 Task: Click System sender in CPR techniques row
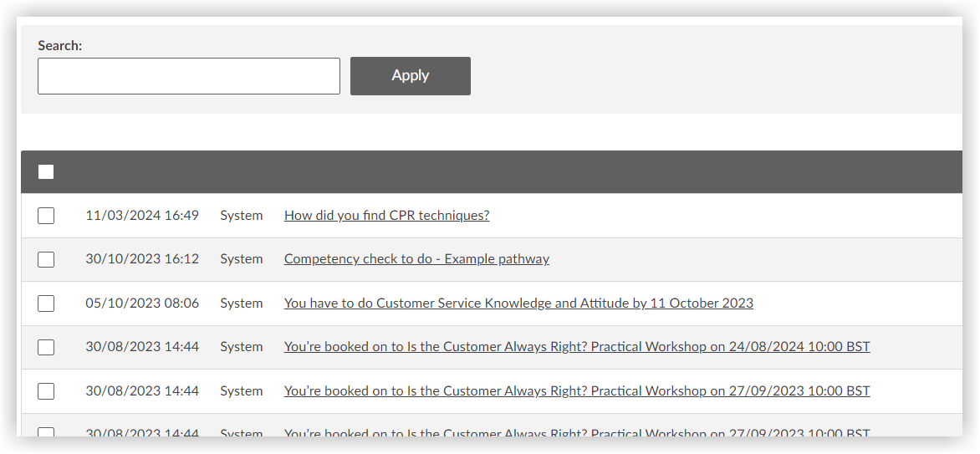click(x=242, y=216)
